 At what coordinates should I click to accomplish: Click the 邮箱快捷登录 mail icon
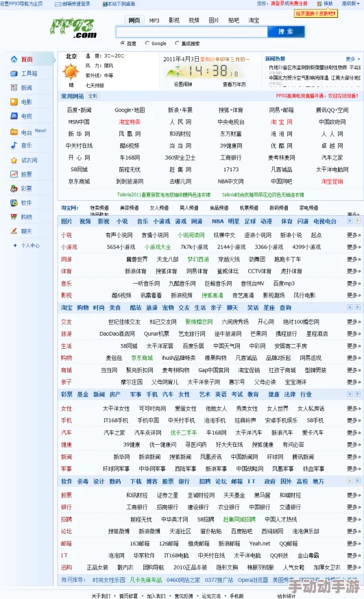click(58, 4)
